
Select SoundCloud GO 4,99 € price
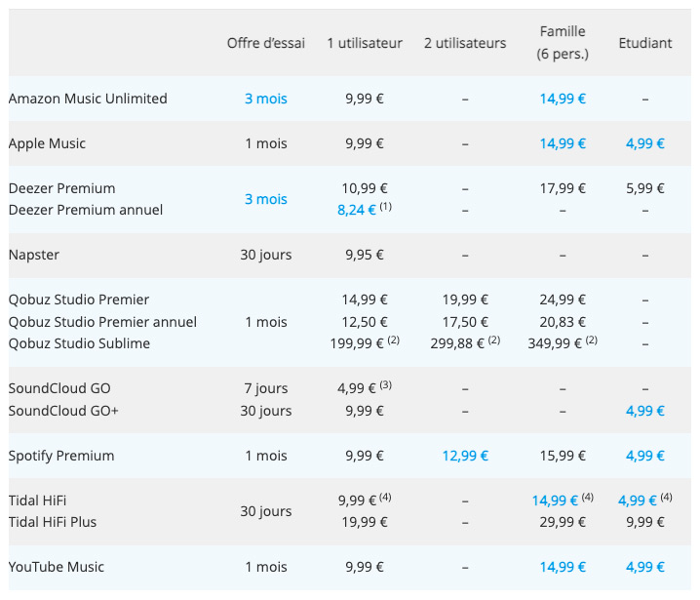(x=356, y=388)
